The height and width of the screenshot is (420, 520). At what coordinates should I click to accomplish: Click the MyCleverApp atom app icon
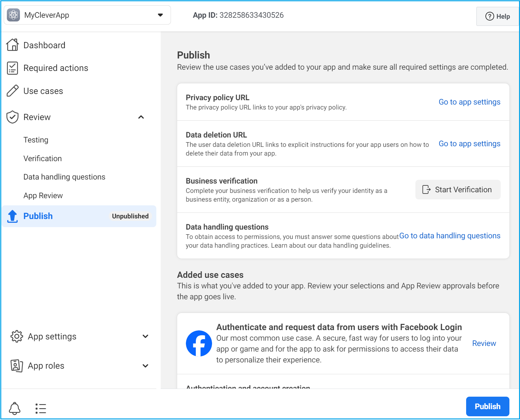coord(13,15)
